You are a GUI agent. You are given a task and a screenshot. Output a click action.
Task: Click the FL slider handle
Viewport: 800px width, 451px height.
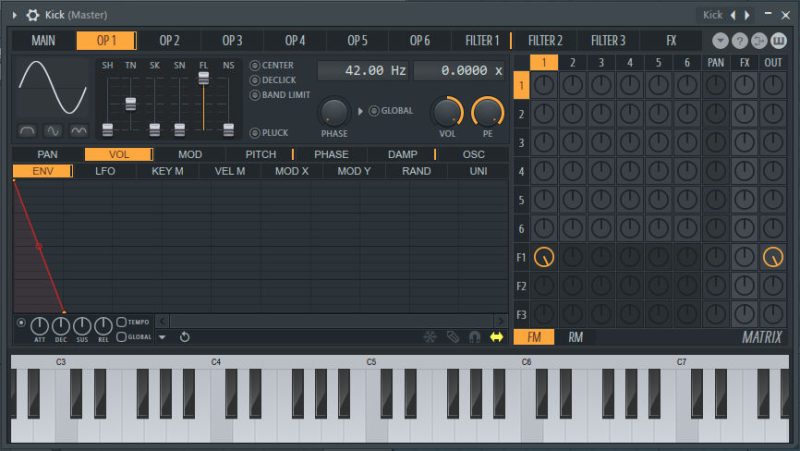(204, 78)
